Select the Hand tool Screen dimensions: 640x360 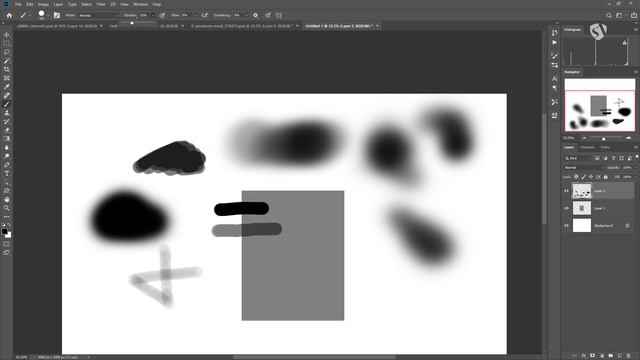[x=7, y=199]
